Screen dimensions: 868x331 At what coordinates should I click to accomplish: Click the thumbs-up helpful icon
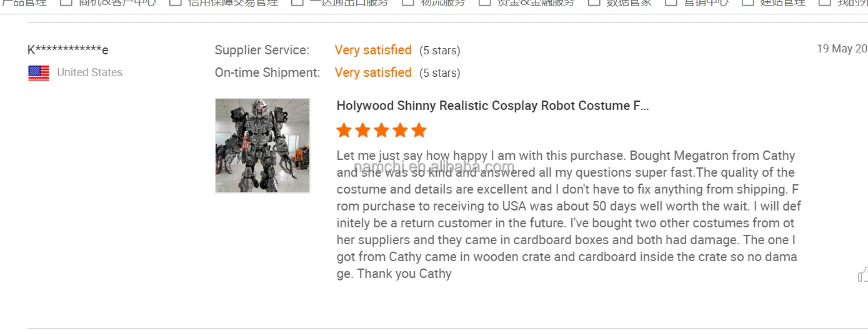point(863,275)
